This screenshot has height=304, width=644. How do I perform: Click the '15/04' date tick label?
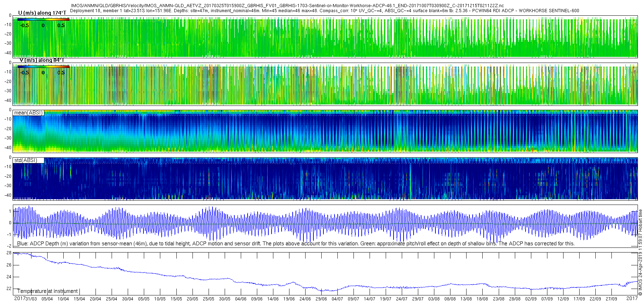point(79,299)
